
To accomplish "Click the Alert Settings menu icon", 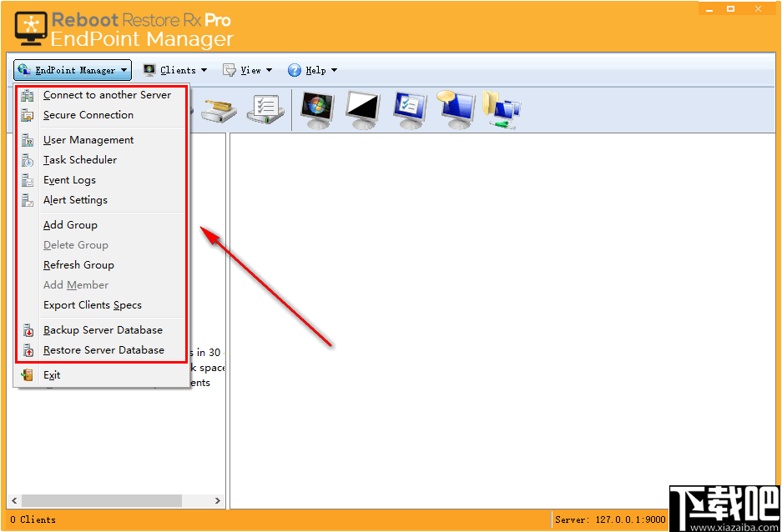I will click(x=28, y=200).
